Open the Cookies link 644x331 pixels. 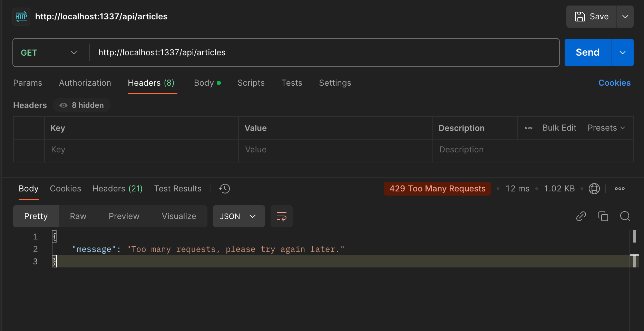point(614,83)
